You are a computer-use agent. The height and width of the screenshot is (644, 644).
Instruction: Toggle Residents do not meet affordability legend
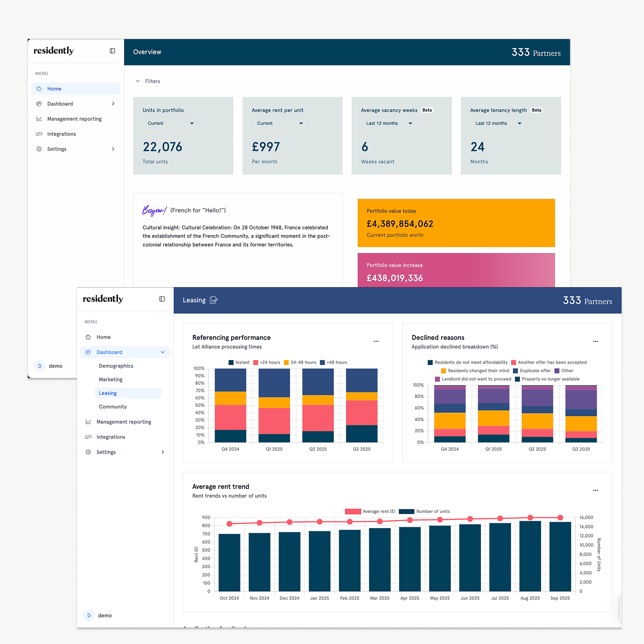pos(468,363)
